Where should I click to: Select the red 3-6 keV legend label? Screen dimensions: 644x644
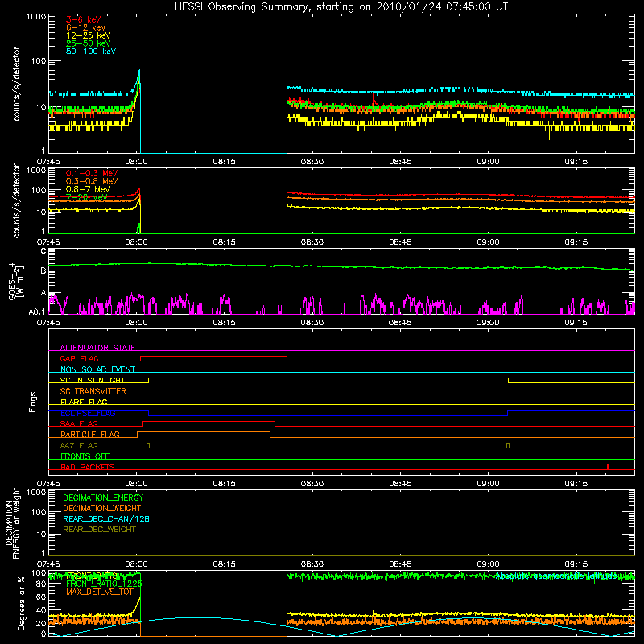(84, 19)
